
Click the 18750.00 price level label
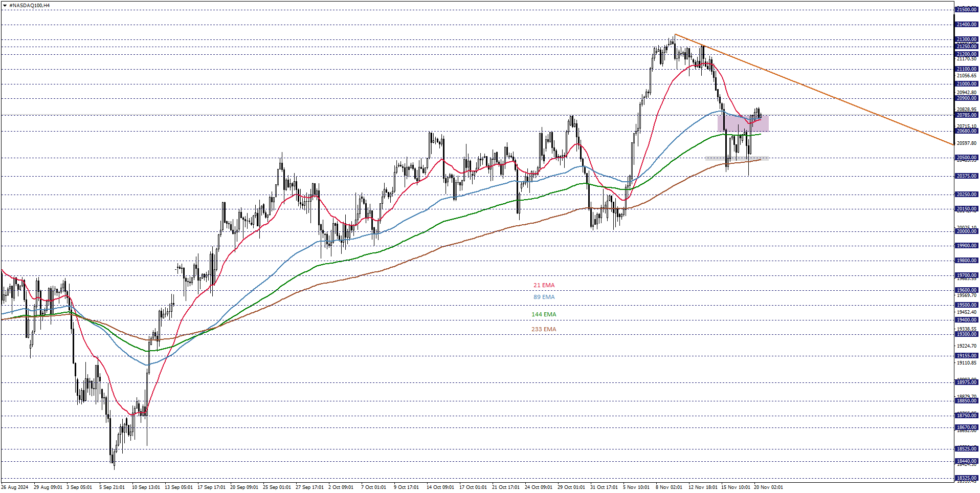pos(966,416)
